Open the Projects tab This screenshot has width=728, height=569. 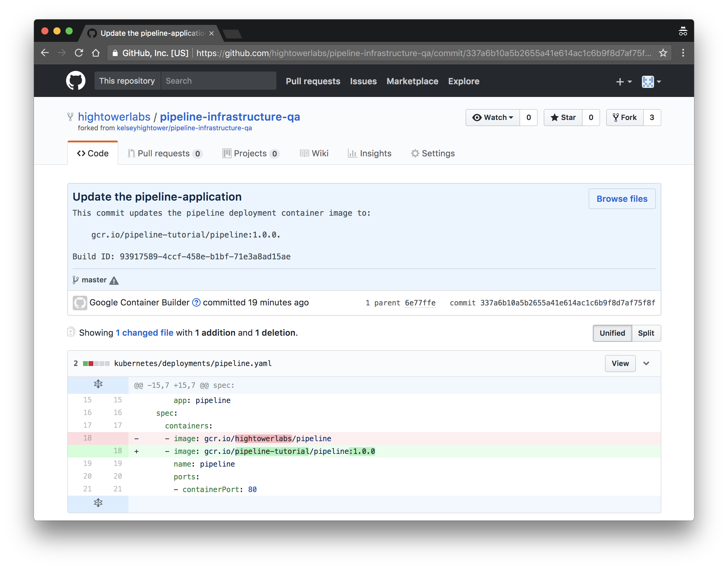tap(251, 153)
